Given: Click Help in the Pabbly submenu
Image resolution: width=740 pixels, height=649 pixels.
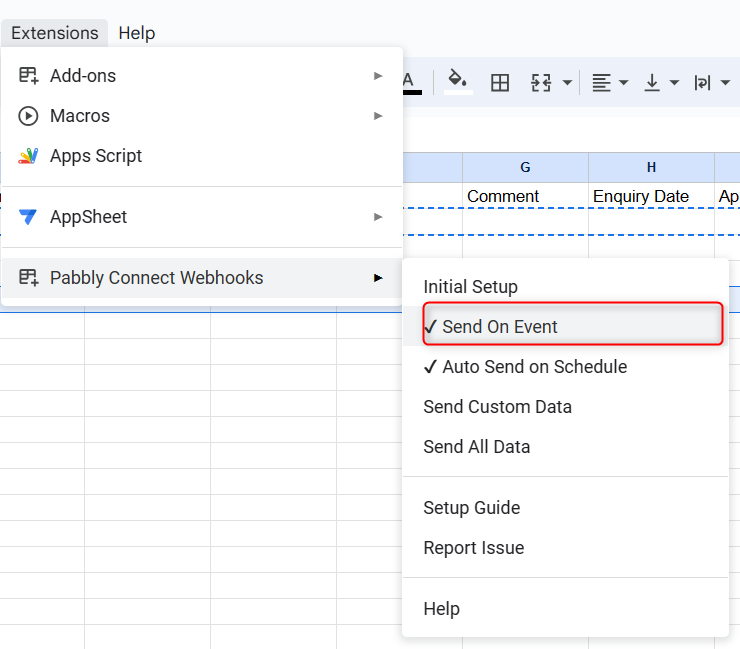Looking at the screenshot, I should (565, 609).
